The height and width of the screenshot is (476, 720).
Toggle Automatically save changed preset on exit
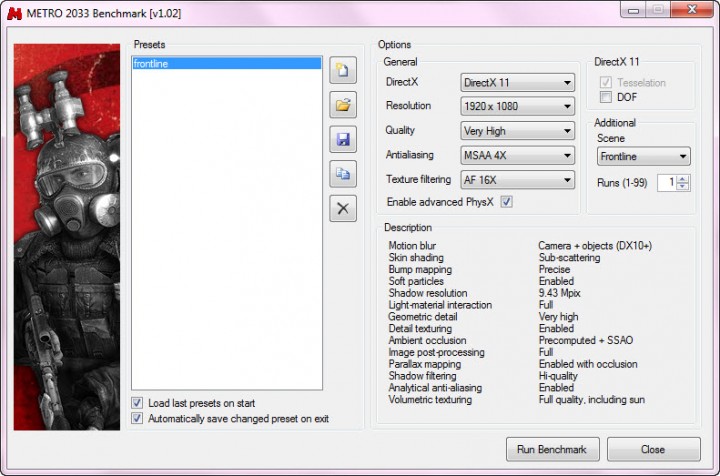137,418
